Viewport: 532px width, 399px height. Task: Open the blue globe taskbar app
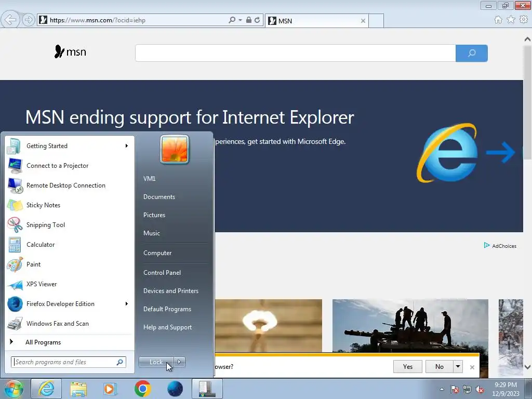pos(175,389)
